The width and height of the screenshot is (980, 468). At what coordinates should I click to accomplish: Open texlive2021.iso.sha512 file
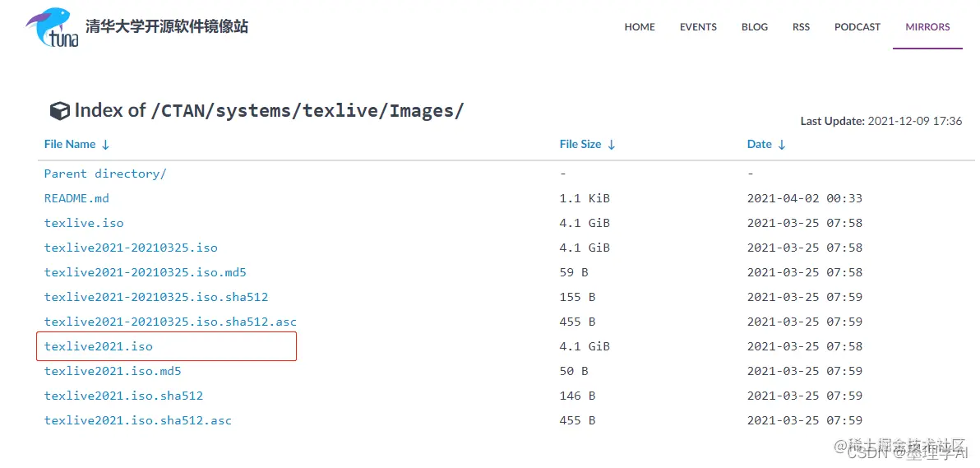pos(123,396)
